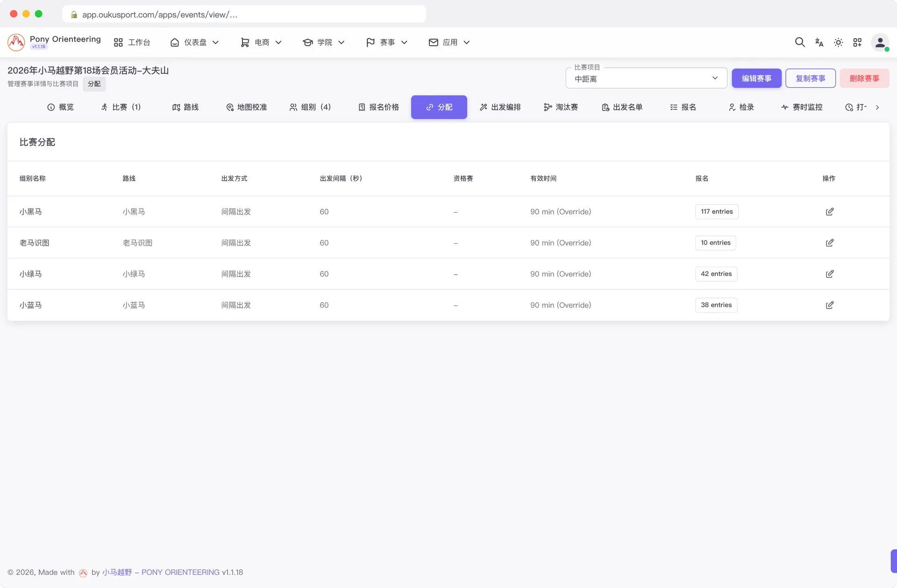
Task: Open the shortcuts grid-plus icon
Action: pyautogui.click(x=857, y=43)
